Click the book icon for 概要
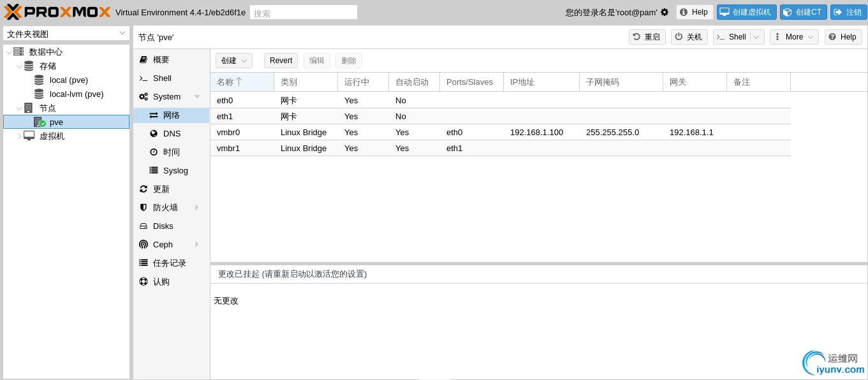This screenshot has width=868, height=380. click(x=143, y=59)
